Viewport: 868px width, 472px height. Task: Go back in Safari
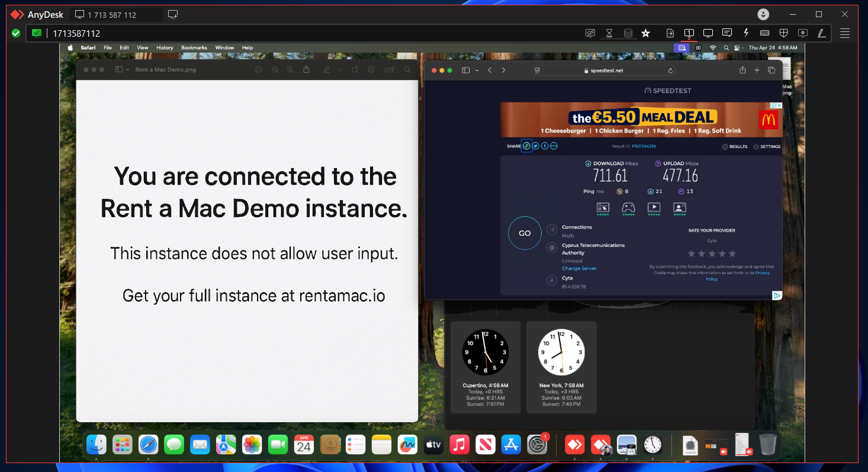(490, 70)
